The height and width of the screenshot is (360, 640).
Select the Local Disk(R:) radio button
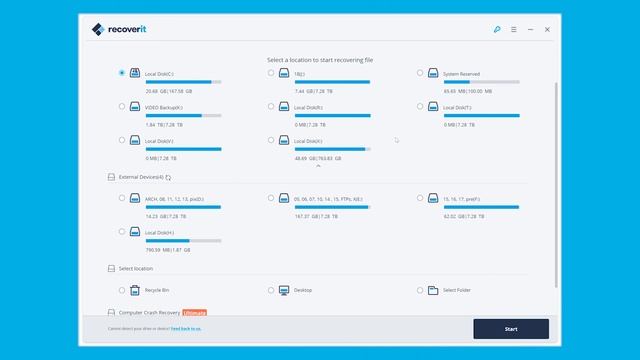271,106
